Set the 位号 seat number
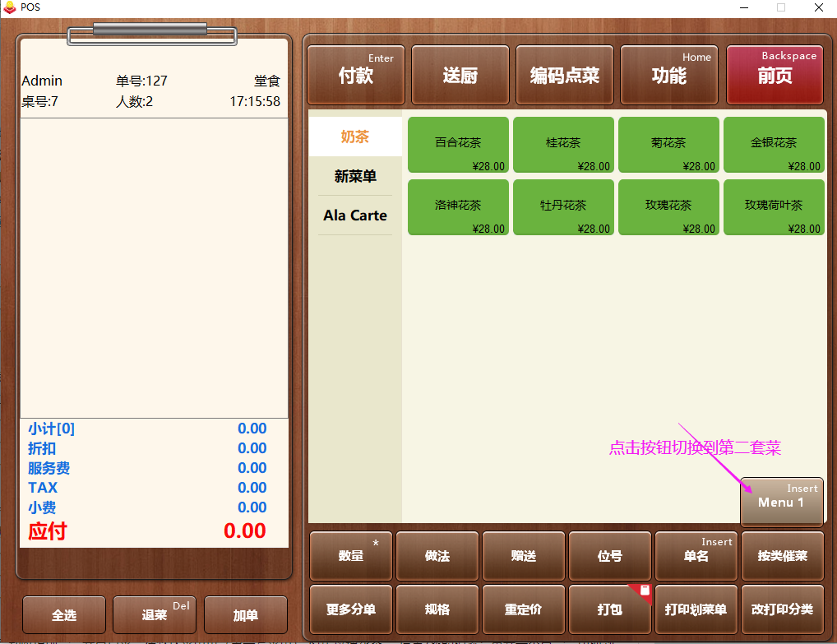 [609, 556]
